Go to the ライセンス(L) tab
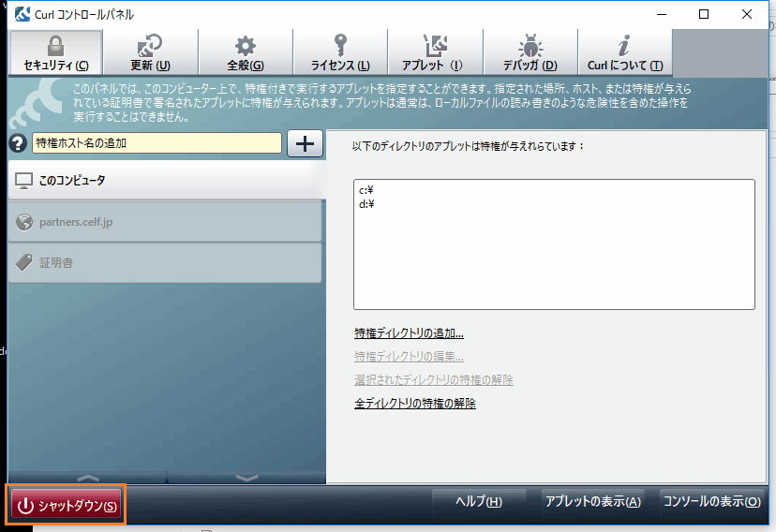This screenshot has height=532, width=776. pyautogui.click(x=340, y=52)
